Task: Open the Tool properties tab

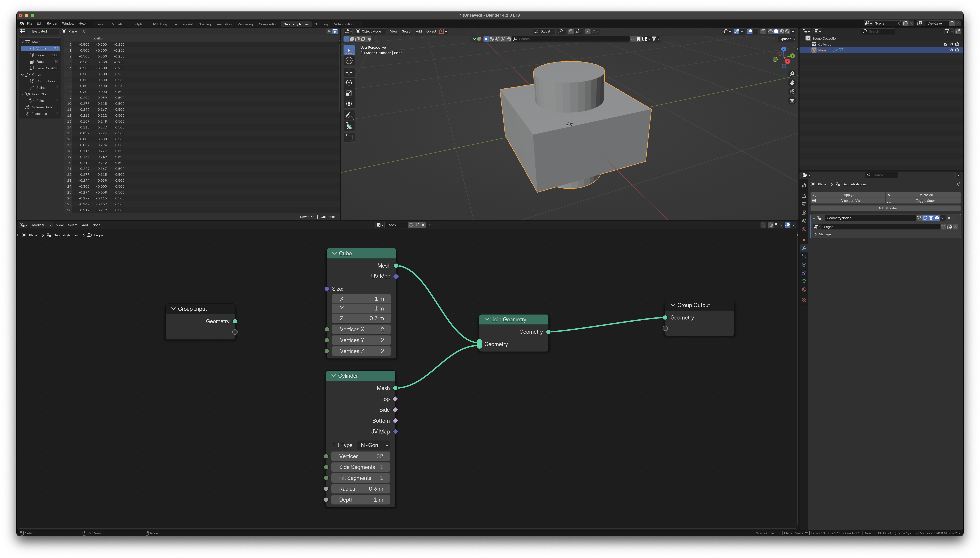Action: (x=804, y=186)
